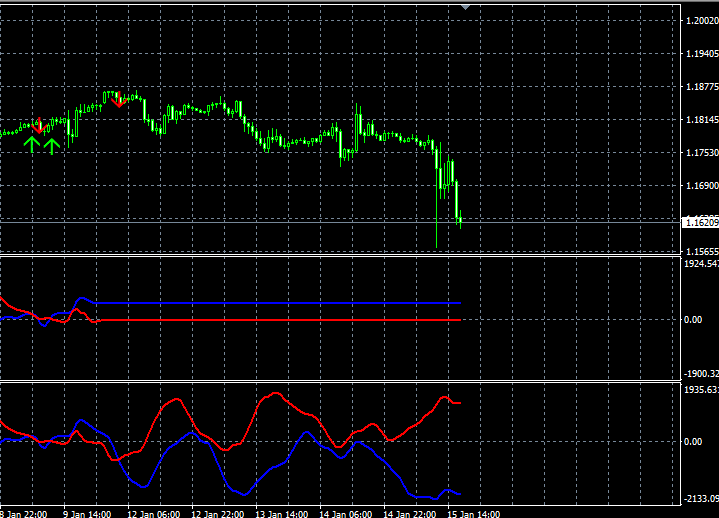Click the 15 Jan 14:00 time label
Screen dimensions: 719x518
pos(474,514)
